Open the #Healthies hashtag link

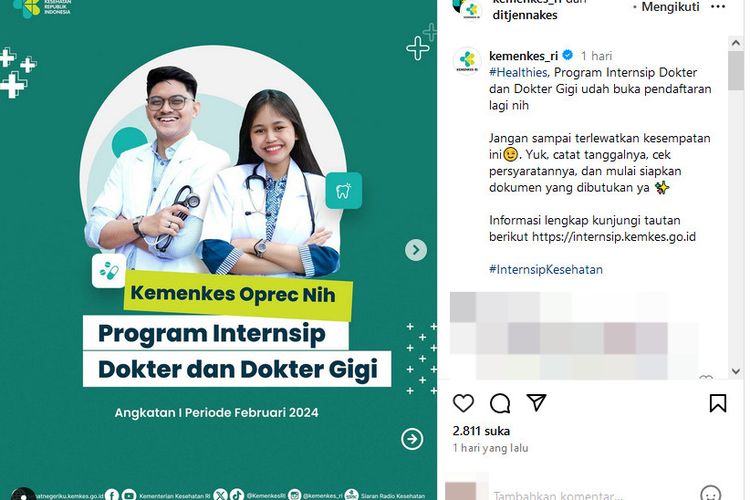pos(518,72)
